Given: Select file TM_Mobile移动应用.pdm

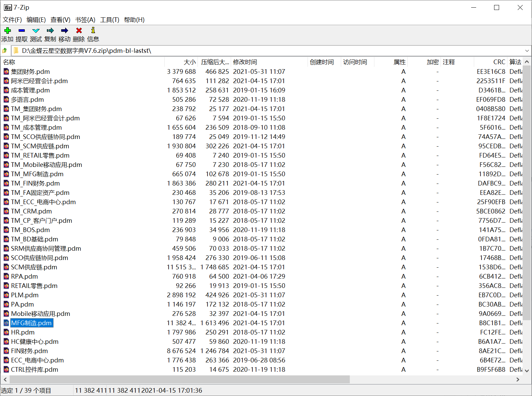Looking at the screenshot, I should (x=47, y=165).
